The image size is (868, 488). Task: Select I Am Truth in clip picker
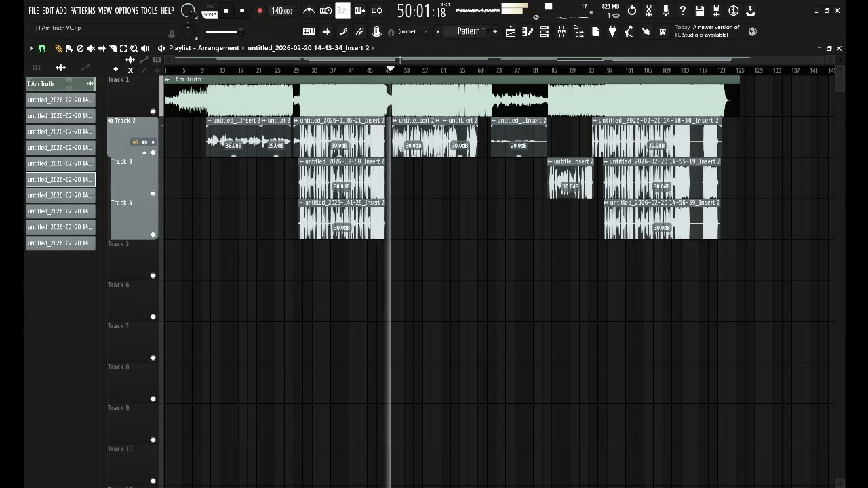(x=60, y=84)
